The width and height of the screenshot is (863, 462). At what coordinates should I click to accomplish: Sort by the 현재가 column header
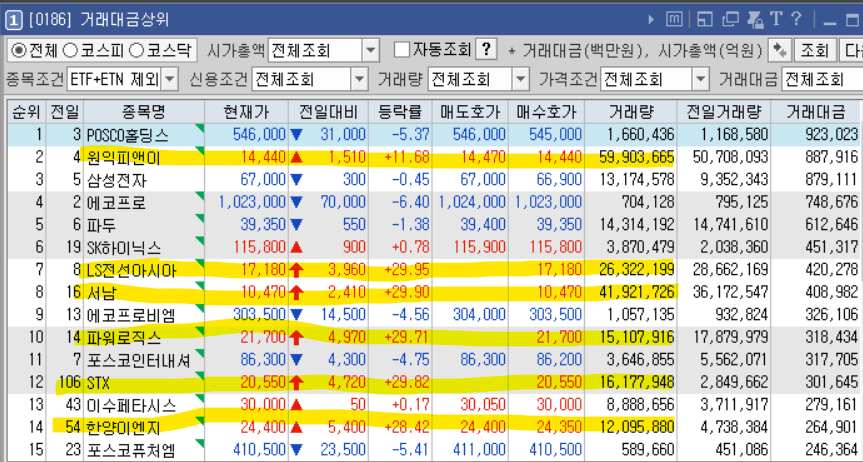click(246, 112)
